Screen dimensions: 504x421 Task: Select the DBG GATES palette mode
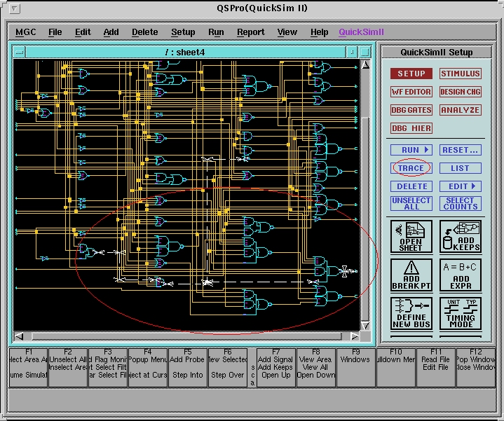(x=411, y=110)
